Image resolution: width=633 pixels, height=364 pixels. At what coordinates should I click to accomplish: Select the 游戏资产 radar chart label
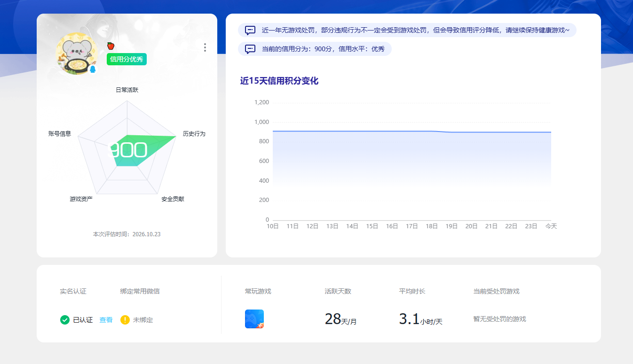(81, 199)
